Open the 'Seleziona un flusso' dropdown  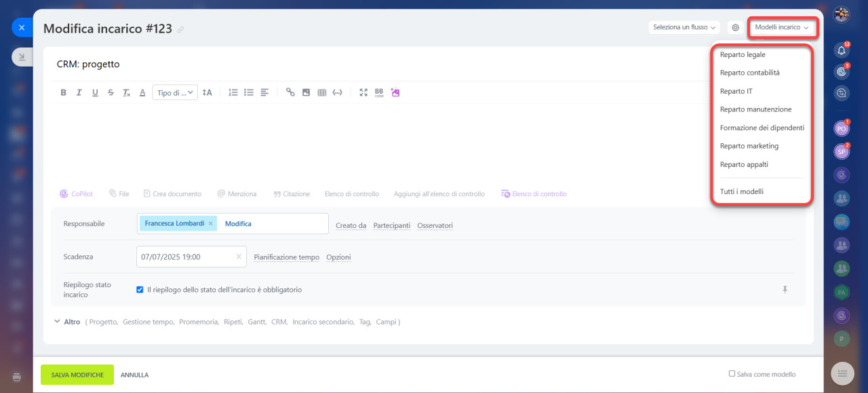tap(684, 28)
